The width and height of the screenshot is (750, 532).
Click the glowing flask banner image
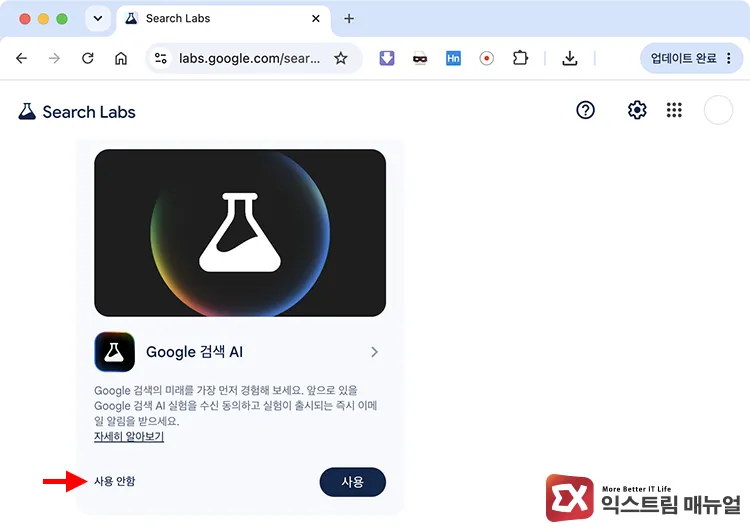pyautogui.click(x=240, y=233)
